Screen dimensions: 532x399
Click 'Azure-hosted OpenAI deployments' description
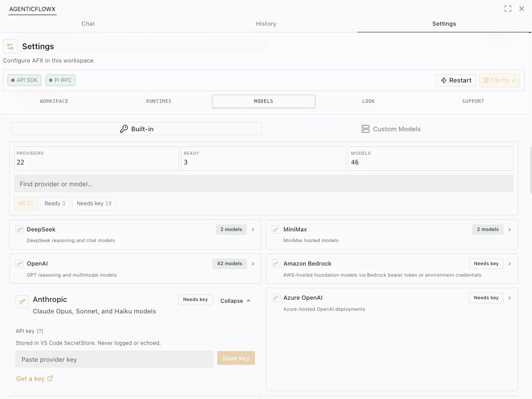pos(325,309)
